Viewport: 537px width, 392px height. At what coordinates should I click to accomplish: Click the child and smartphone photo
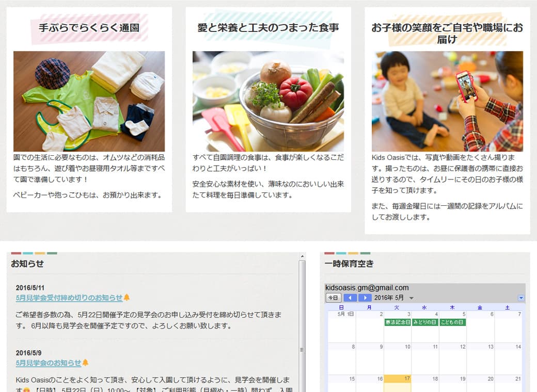447,101
